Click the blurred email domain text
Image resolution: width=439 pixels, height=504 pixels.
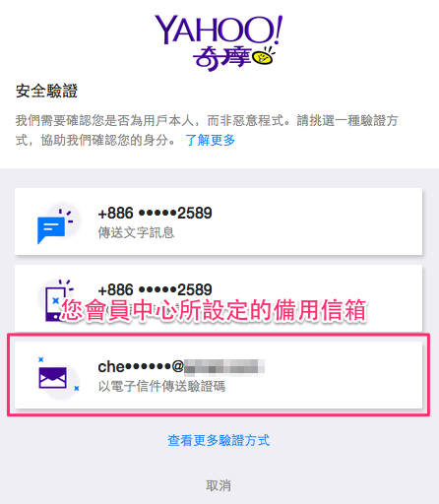point(224,366)
